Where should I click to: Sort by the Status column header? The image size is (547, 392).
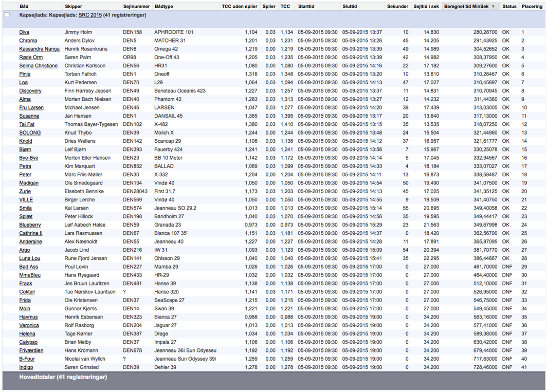(x=509, y=6)
